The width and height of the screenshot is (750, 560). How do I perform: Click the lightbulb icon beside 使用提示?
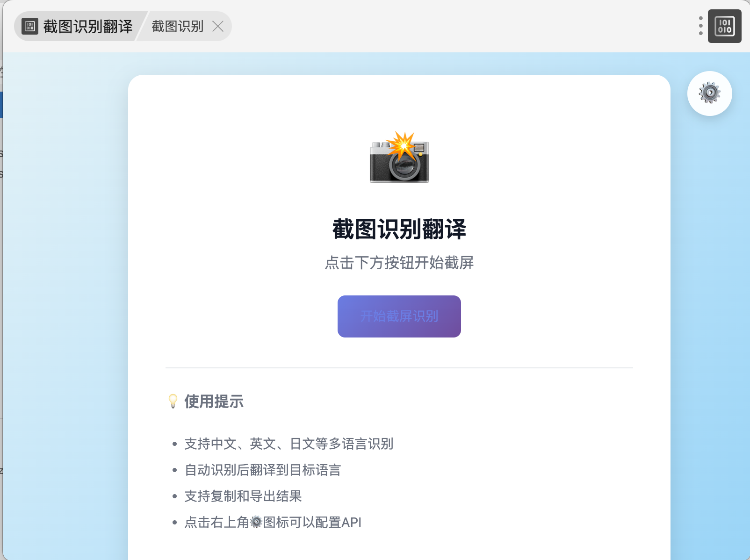tap(173, 401)
